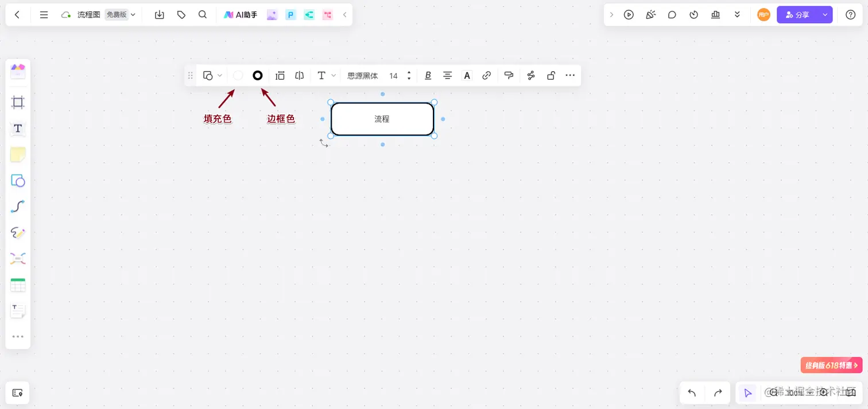Apply text alignment from the format toolbar
Screen dimensions: 868x409
pos(447,75)
